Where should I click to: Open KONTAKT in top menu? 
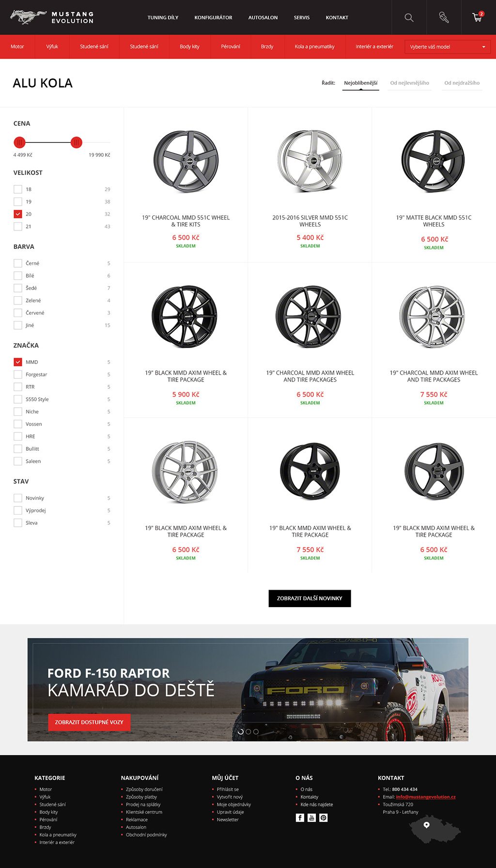click(337, 17)
